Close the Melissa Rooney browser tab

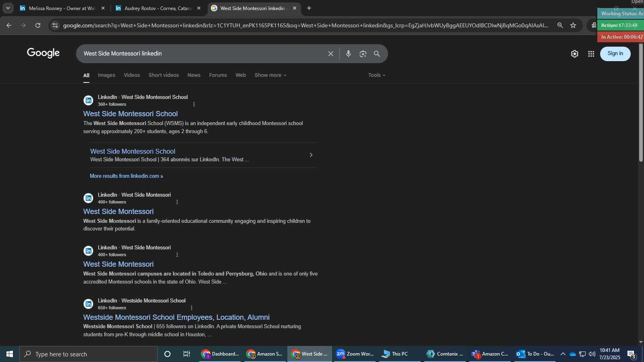(103, 8)
